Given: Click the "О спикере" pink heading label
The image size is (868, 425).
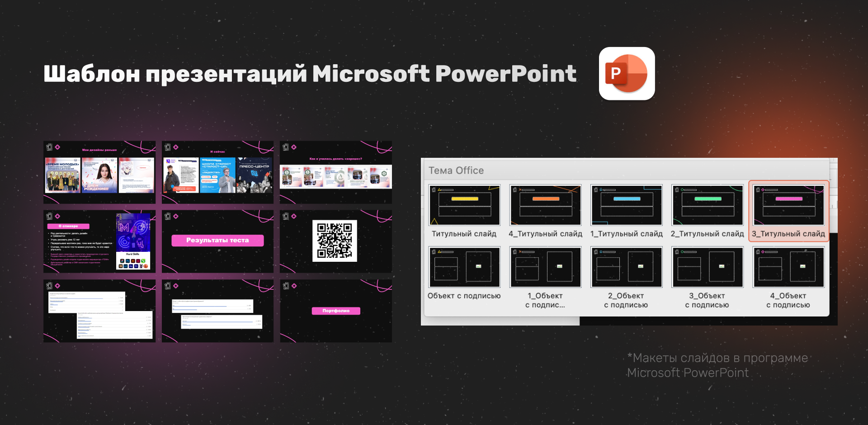Looking at the screenshot, I should click(x=68, y=226).
